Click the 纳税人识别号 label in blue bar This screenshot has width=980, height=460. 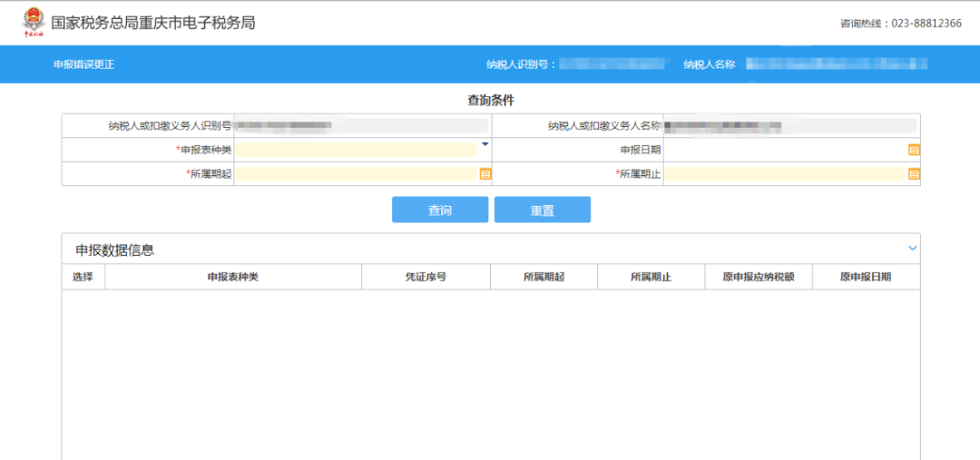pyautogui.click(x=521, y=64)
